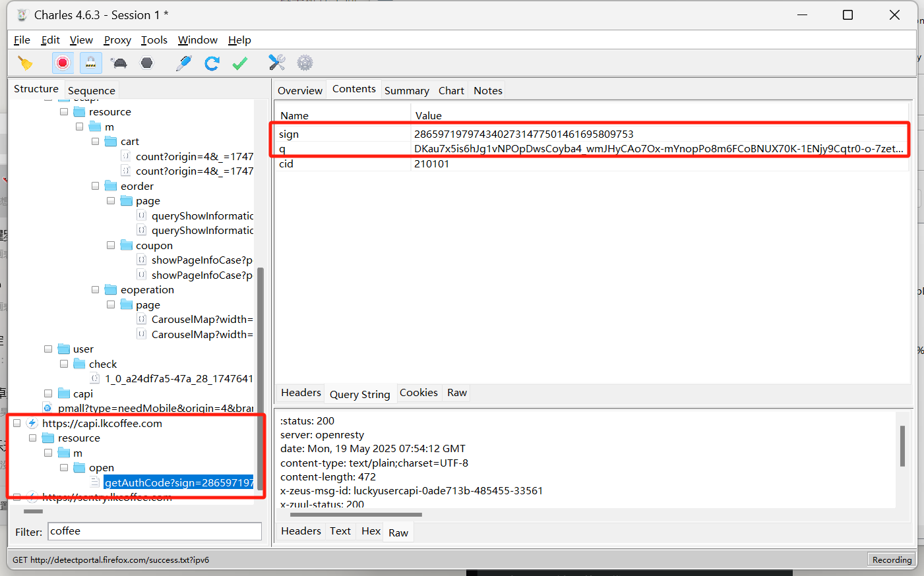The height and width of the screenshot is (576, 924).
Task: Click the sign parameter value cell
Action: [660, 134]
